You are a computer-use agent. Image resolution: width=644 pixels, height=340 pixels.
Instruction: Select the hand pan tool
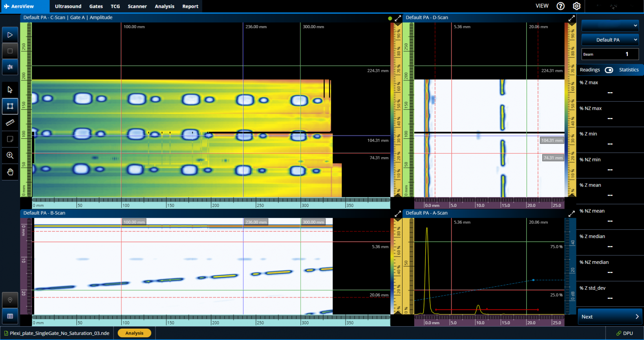[x=10, y=172]
